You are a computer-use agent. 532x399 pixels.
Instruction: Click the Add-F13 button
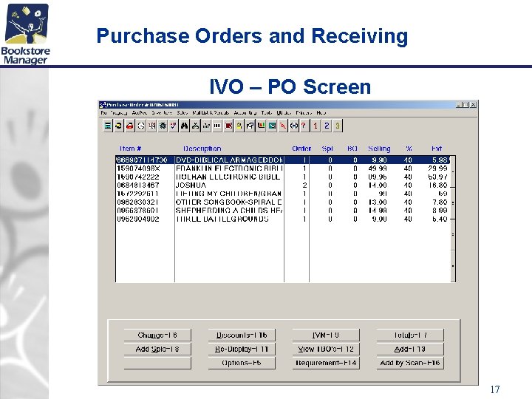coord(410,349)
